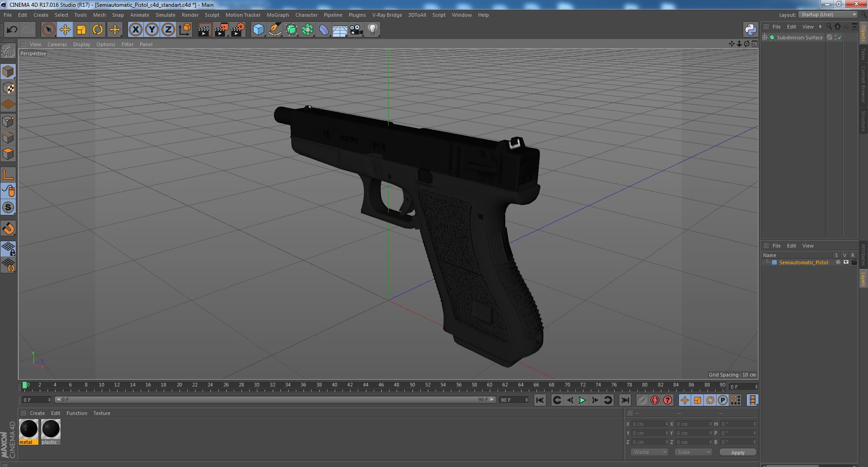Select the Live Selection tool
This screenshot has width=868, height=467.
click(48, 30)
